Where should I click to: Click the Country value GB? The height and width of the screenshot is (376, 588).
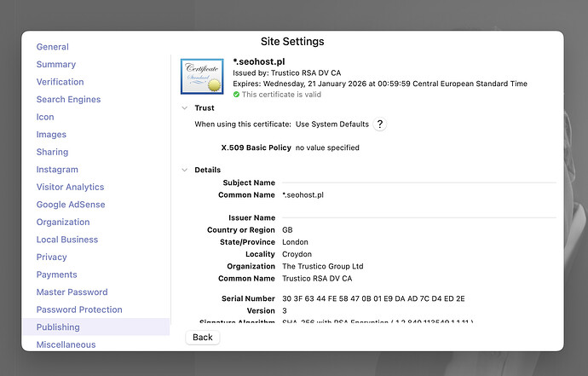coord(287,230)
